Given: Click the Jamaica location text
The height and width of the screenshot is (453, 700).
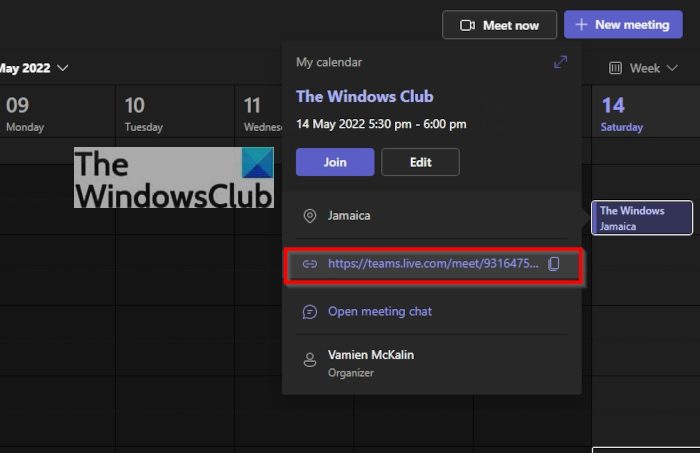Looking at the screenshot, I should click(x=349, y=216).
